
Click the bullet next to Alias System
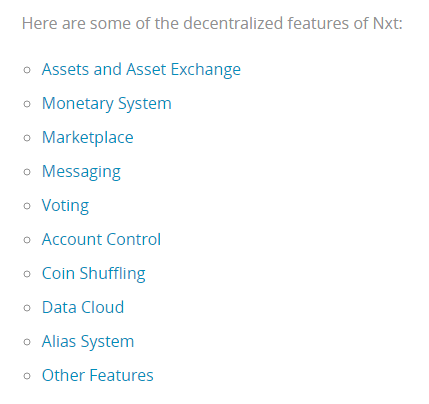click(x=27, y=342)
